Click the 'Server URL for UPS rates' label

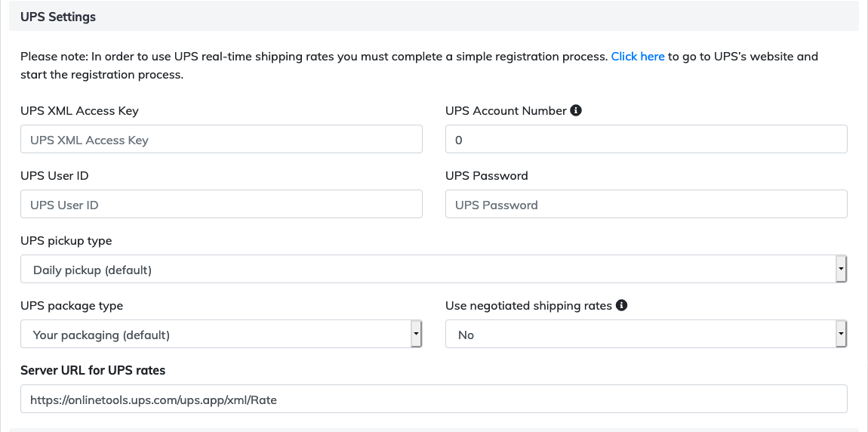point(93,370)
